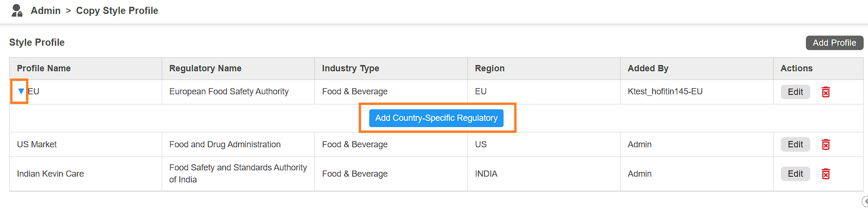Viewport: 868px width, 208px height.
Task: Delete the US Market profile
Action: click(826, 144)
